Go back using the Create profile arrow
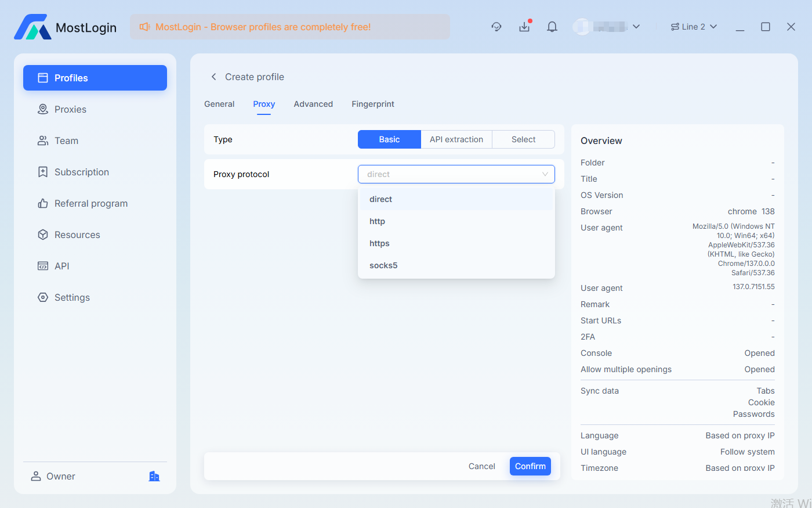This screenshot has width=812, height=508. pyautogui.click(x=213, y=77)
